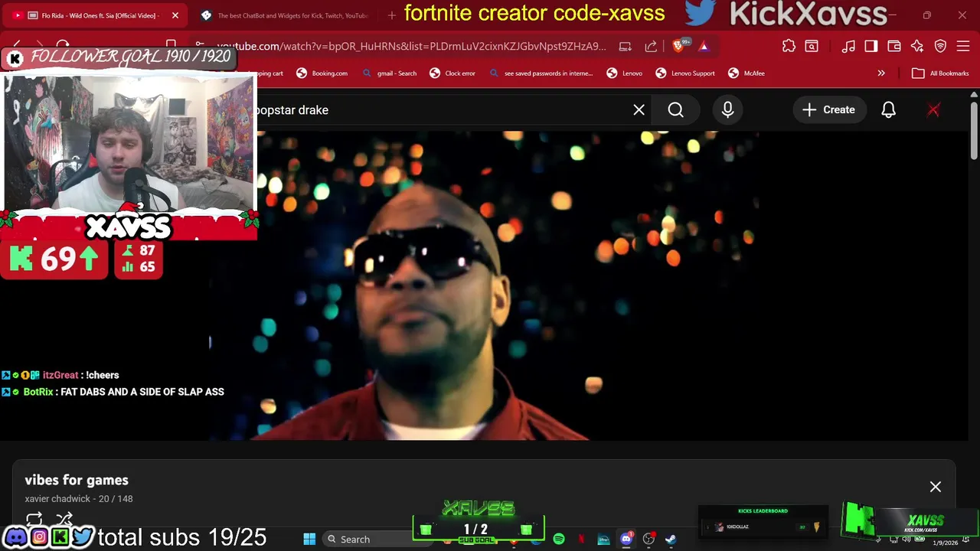This screenshot has height=551, width=980.
Task: Open the Clock error bookmark
Action: [x=452, y=73]
